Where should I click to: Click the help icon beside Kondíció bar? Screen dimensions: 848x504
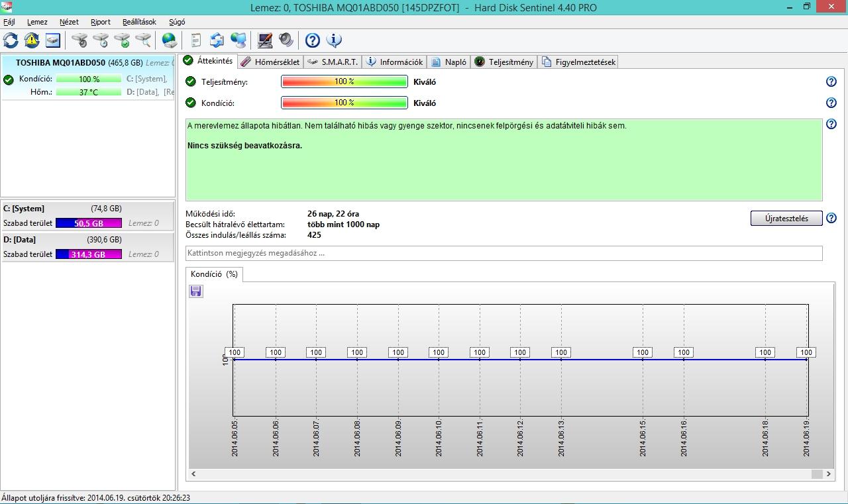[x=831, y=103]
